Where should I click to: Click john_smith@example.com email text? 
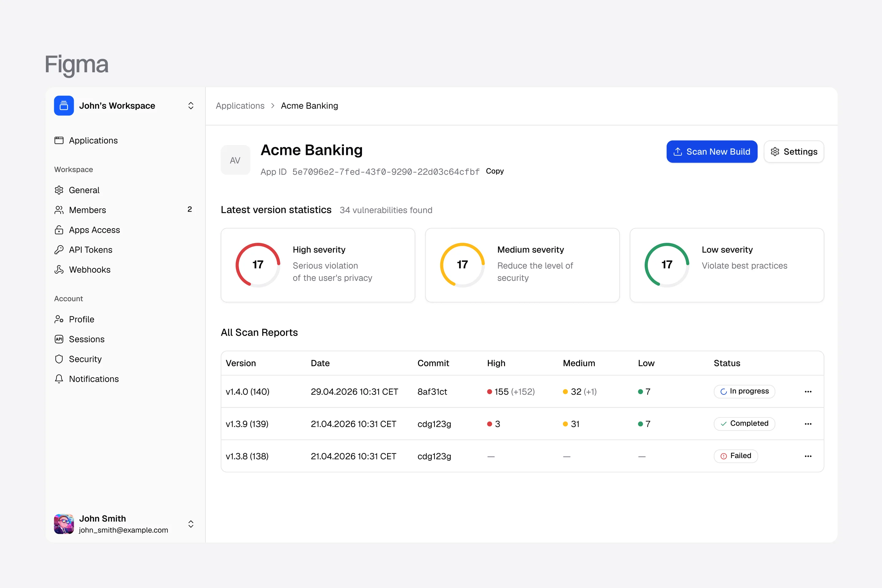[x=123, y=530]
